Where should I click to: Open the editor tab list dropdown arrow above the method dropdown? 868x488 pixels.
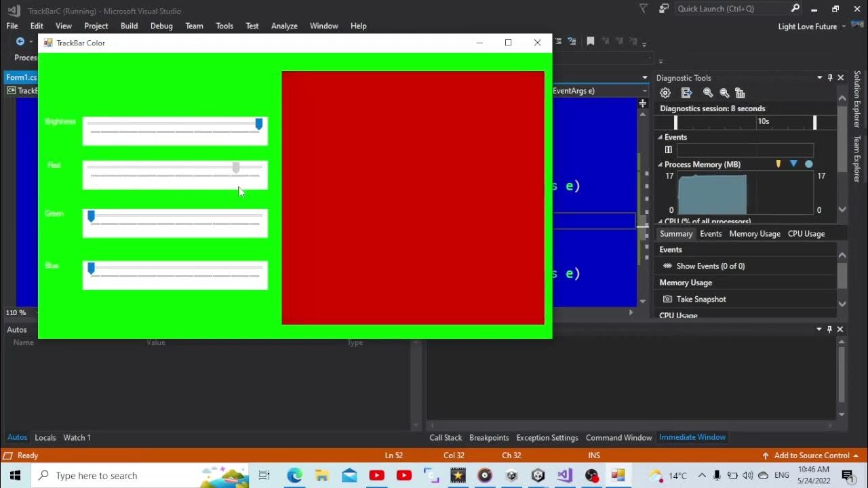tap(645, 78)
